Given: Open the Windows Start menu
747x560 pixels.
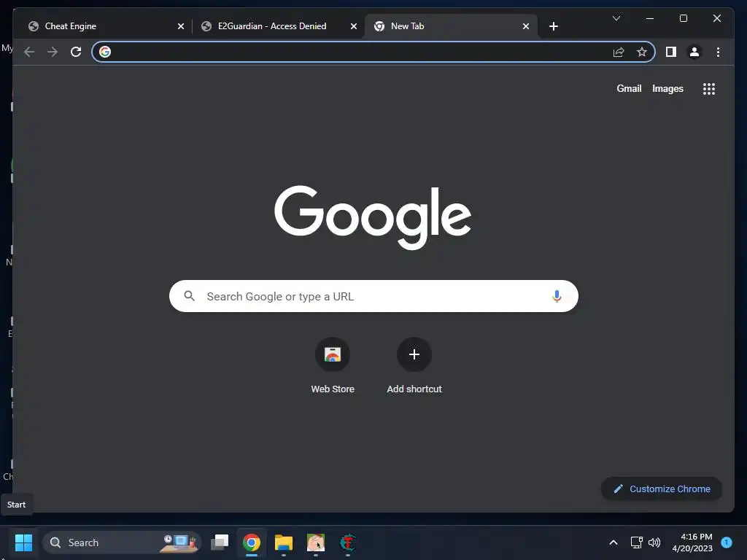Looking at the screenshot, I should (23, 542).
